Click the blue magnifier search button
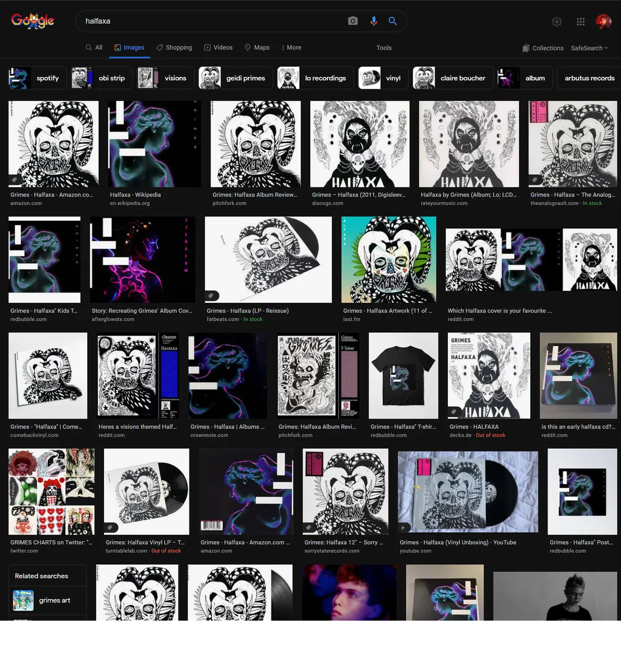This screenshot has height=672, width=621. coord(393,21)
